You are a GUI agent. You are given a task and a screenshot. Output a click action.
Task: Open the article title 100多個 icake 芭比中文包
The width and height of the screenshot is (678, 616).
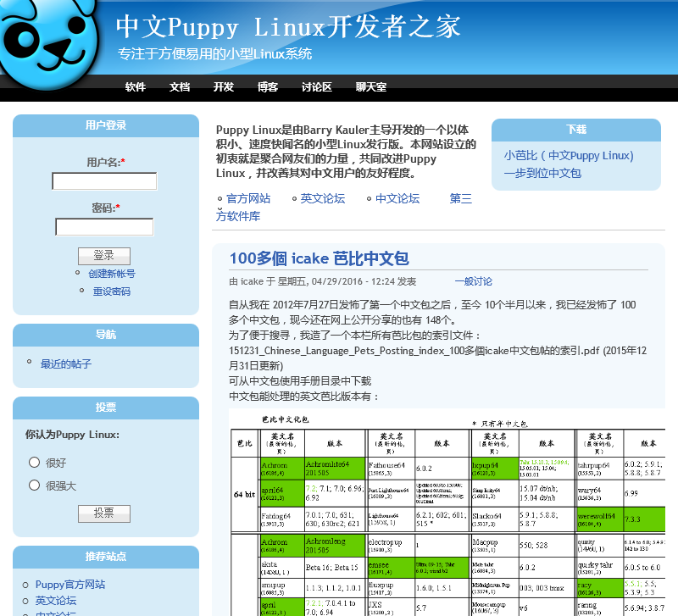320,258
